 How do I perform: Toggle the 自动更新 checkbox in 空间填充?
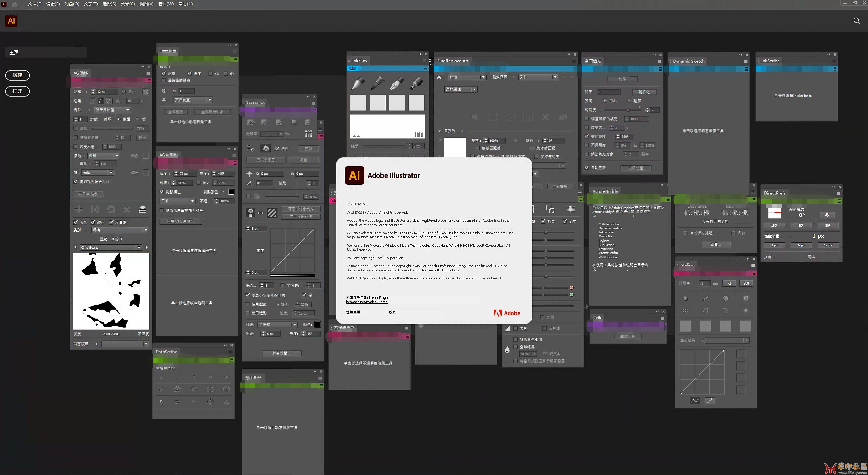click(587, 168)
